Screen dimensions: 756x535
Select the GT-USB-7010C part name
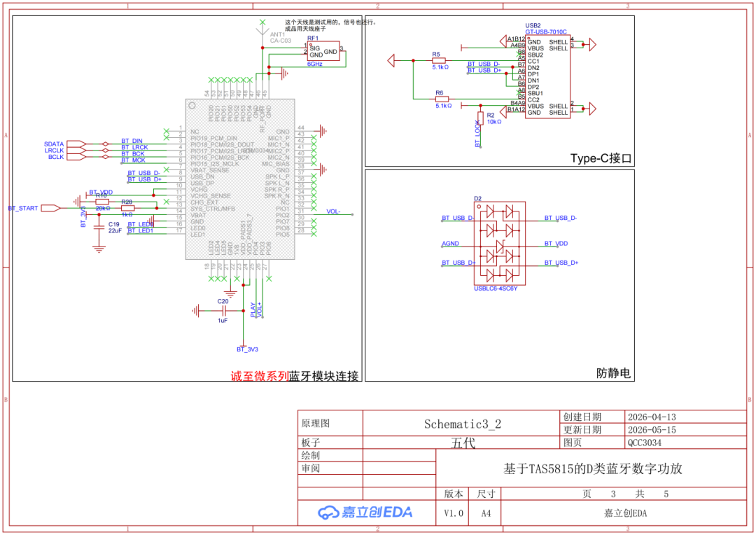coord(546,32)
